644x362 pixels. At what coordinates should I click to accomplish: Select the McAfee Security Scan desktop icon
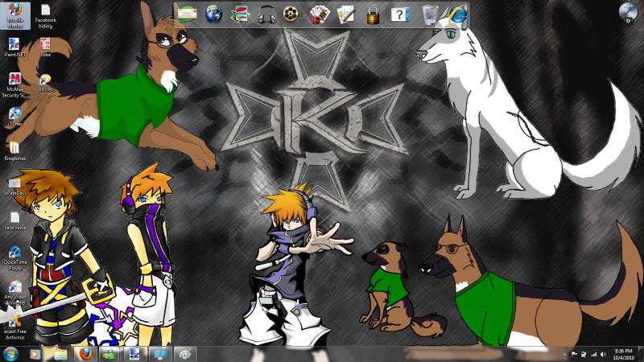14,85
